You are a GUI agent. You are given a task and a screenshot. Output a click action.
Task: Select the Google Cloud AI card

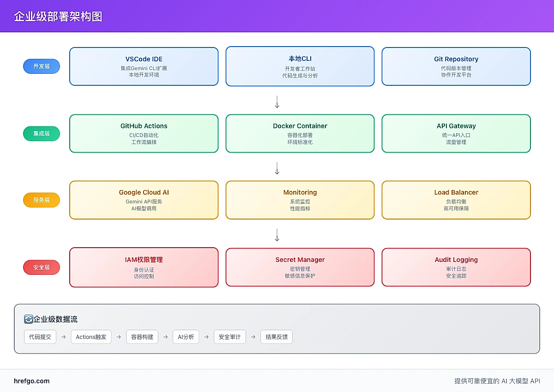(x=144, y=200)
